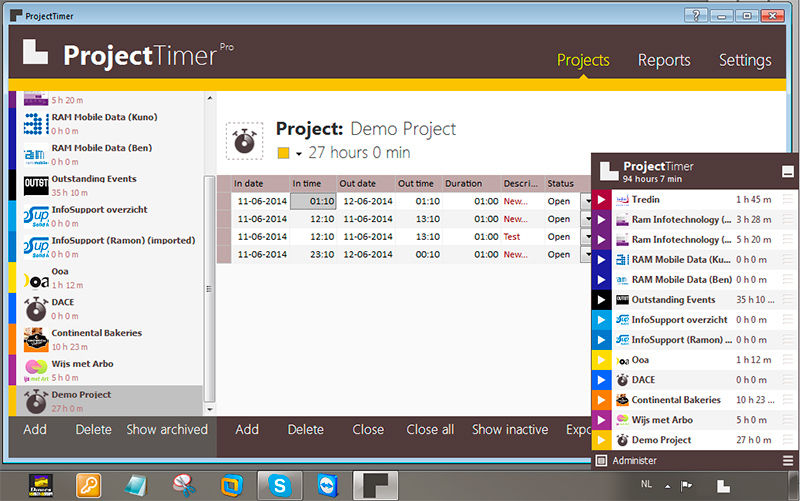Open TeamViewer from the taskbar
Screen dimensions: 800x501
point(327,484)
